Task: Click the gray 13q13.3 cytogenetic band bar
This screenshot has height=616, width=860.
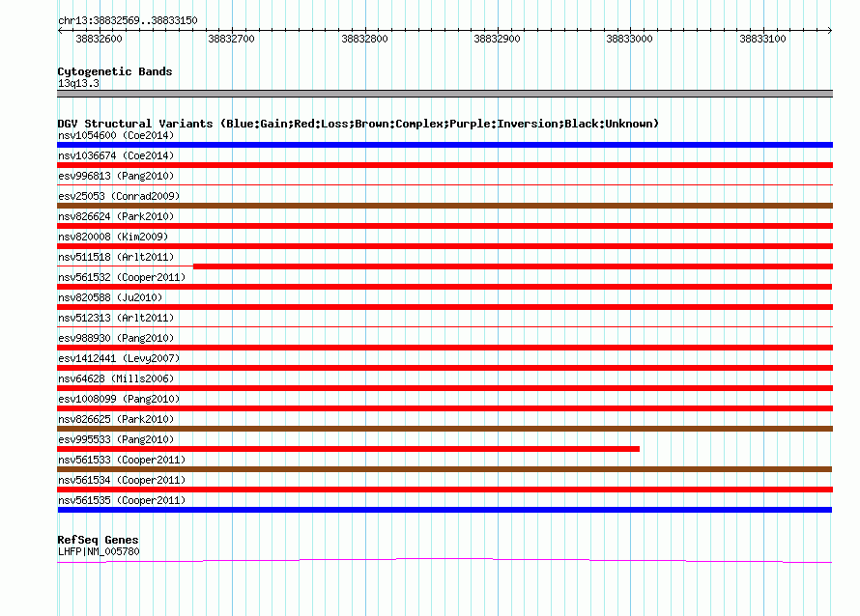Action: point(444,94)
